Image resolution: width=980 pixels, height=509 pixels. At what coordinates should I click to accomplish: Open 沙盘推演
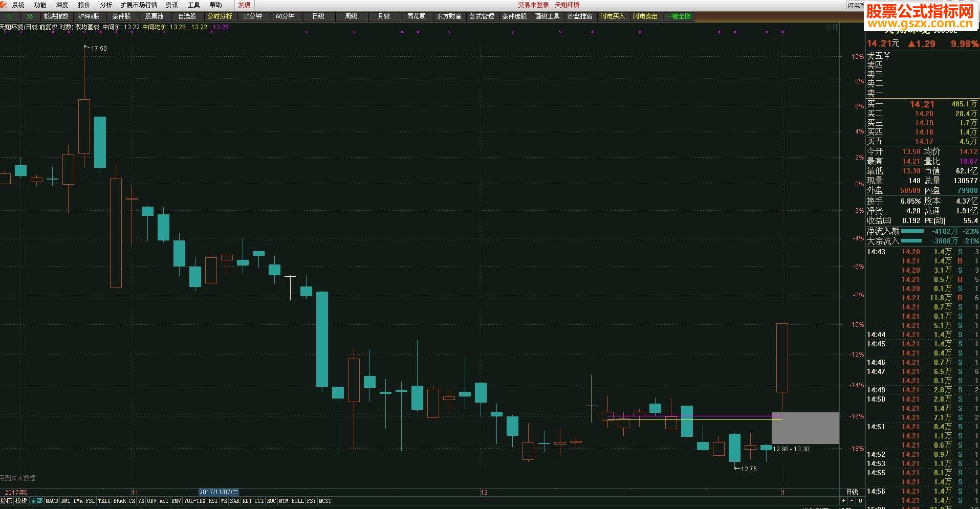tap(580, 16)
